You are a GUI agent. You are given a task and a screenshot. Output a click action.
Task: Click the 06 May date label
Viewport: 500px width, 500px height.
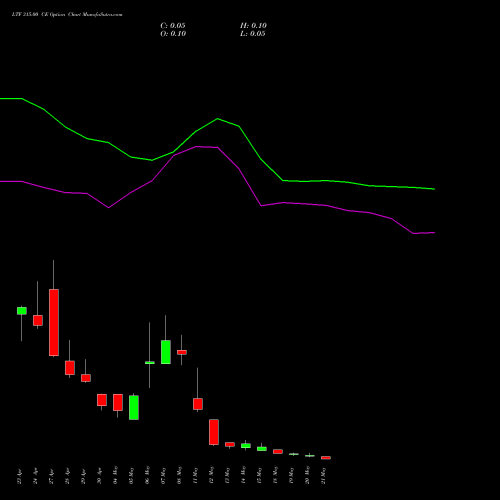pyautogui.click(x=148, y=475)
